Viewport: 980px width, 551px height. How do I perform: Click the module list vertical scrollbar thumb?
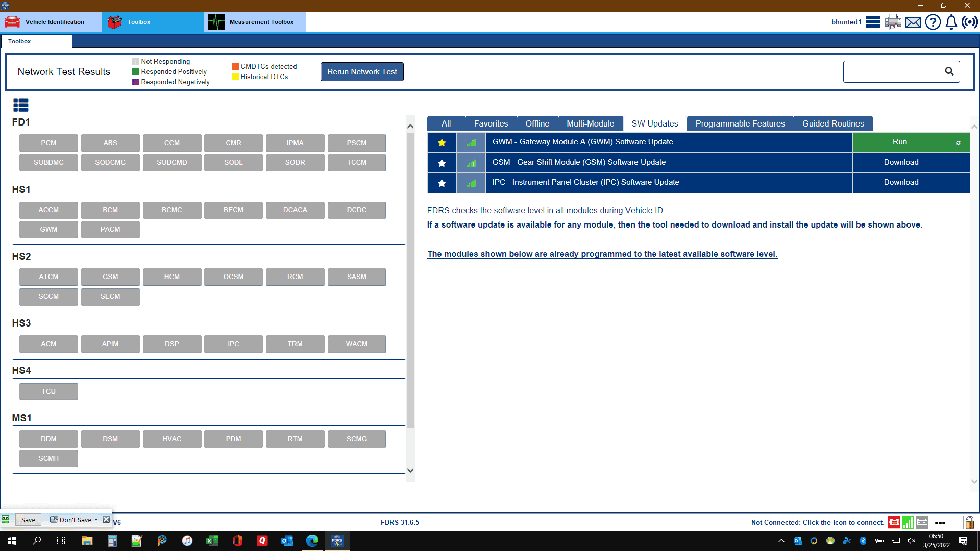point(410,280)
